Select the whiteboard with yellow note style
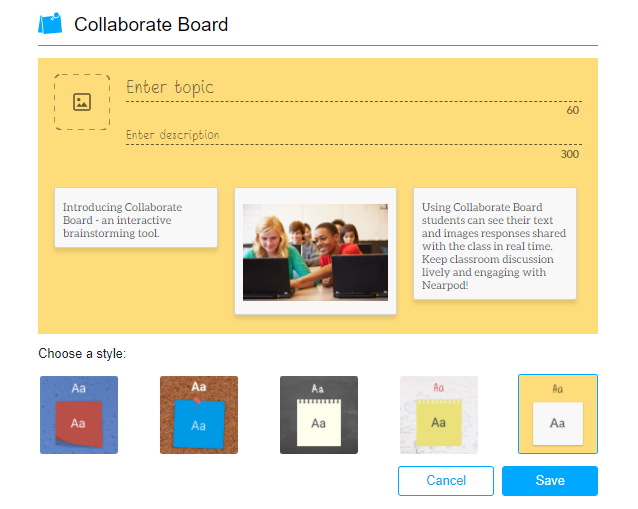Image resolution: width=638 pixels, height=509 pixels. [439, 415]
